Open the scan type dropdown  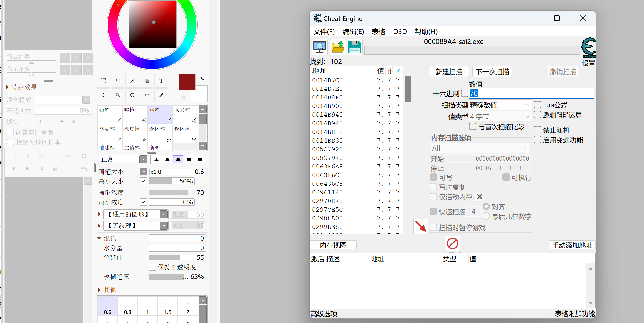coord(500,105)
